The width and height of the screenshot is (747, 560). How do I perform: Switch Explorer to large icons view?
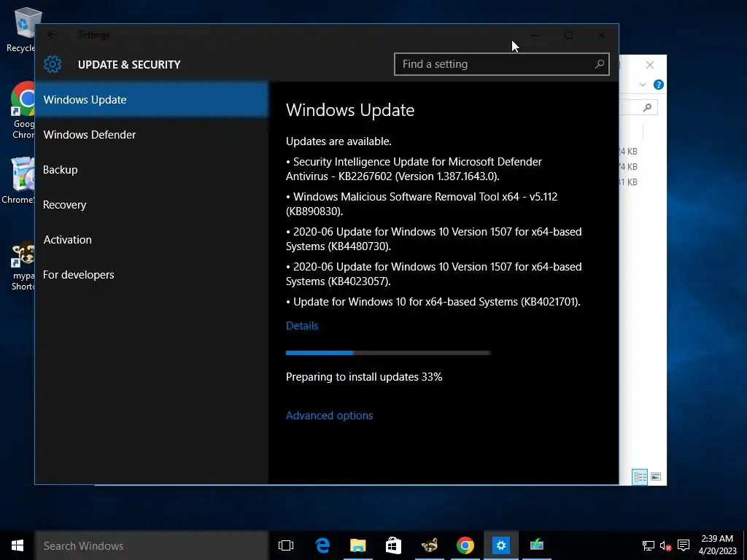pyautogui.click(x=656, y=477)
